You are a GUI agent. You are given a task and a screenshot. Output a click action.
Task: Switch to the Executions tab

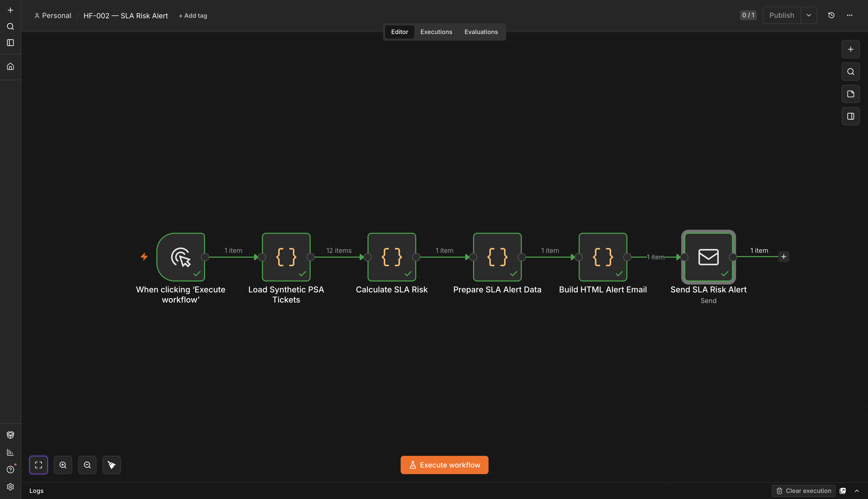point(436,32)
